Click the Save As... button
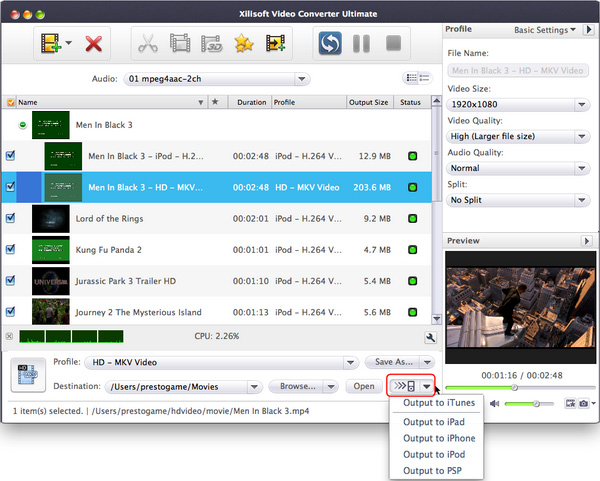 point(393,362)
